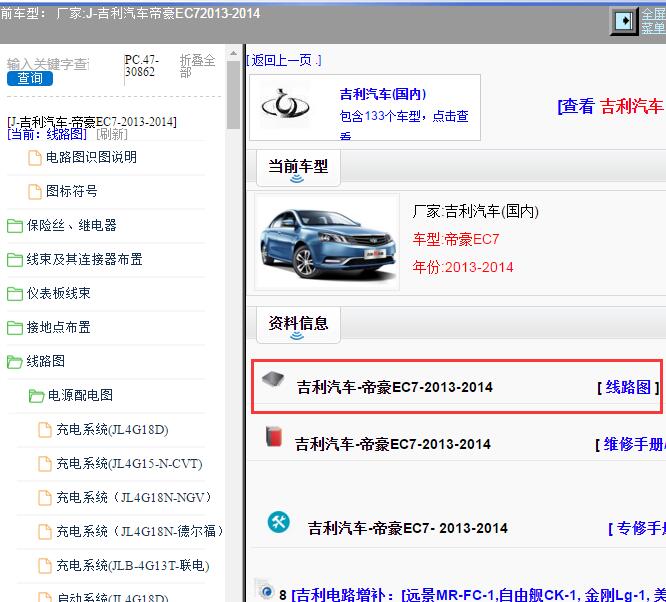Open 图标符号 tree item
Image resolution: width=666 pixels, height=602 pixels.
[72, 191]
